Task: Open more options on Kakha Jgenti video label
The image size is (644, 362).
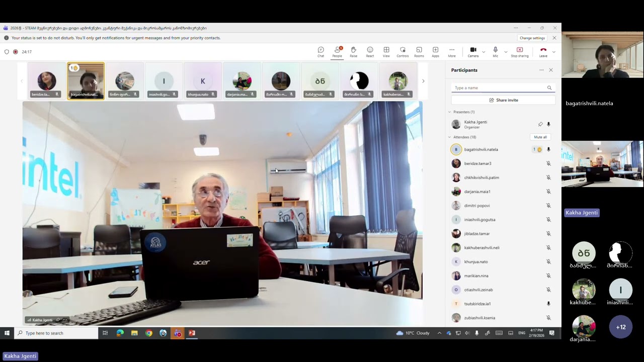Action: (x=64, y=320)
